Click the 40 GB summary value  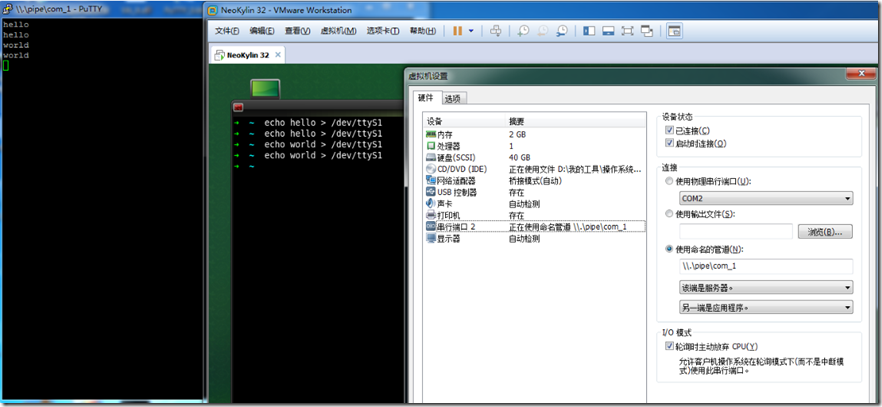[x=520, y=157]
